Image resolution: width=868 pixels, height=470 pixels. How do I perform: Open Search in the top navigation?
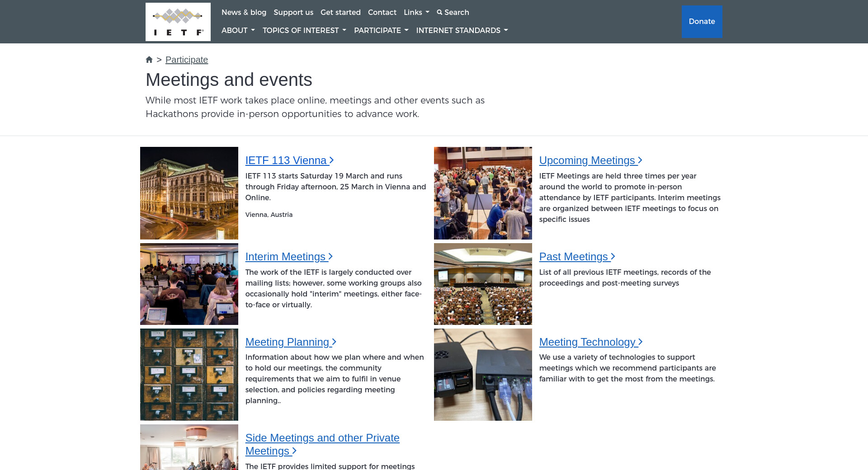click(x=453, y=12)
